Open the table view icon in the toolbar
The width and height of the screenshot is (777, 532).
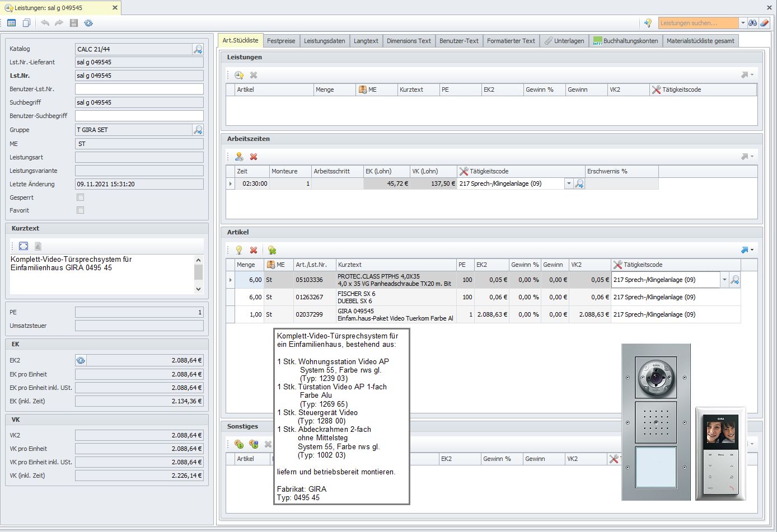[x=11, y=23]
